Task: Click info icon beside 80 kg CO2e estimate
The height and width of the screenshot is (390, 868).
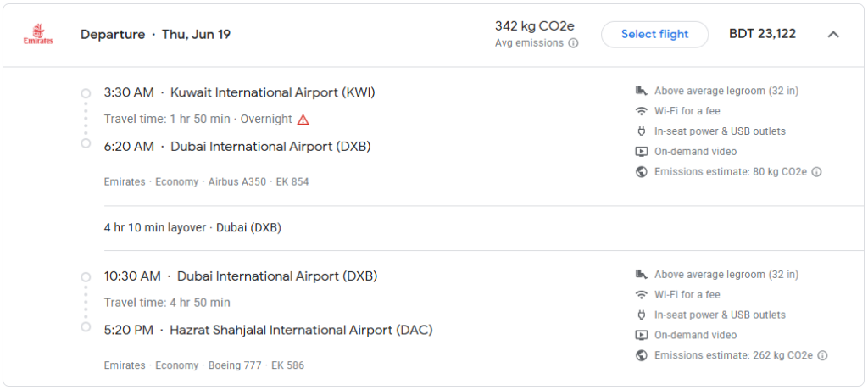Action: [817, 172]
